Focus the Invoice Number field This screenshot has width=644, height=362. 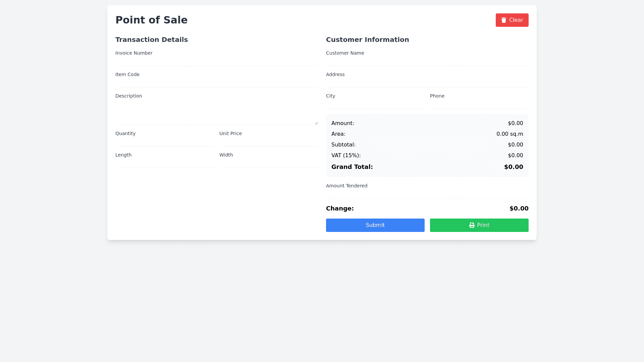[x=216, y=62]
